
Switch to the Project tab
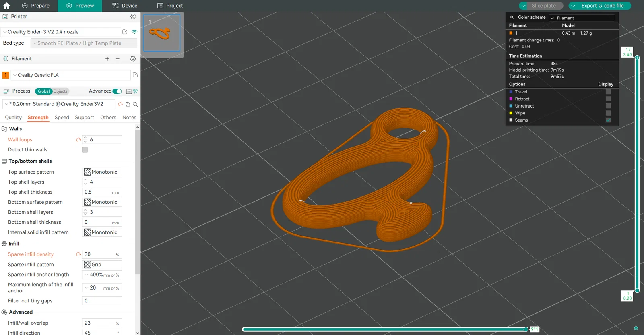pyautogui.click(x=170, y=6)
